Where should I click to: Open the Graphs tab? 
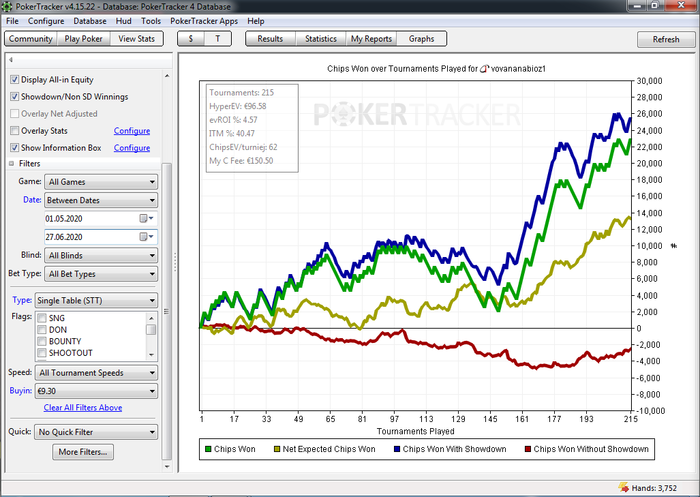(x=421, y=39)
